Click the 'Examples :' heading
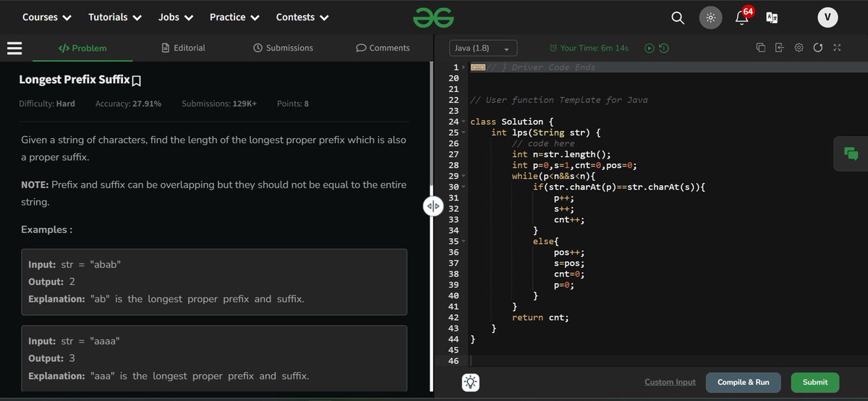The height and width of the screenshot is (401, 868). pos(47,229)
